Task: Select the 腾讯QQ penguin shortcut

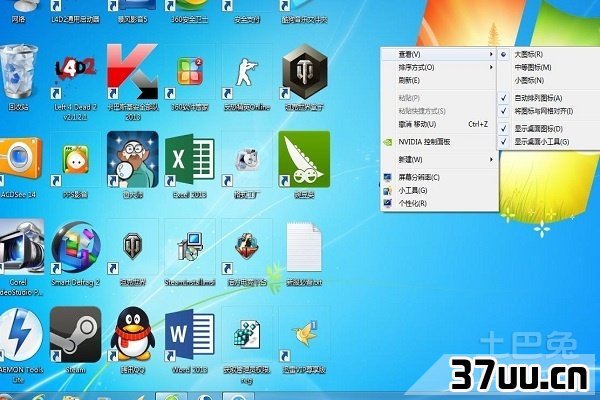Action: (x=132, y=335)
